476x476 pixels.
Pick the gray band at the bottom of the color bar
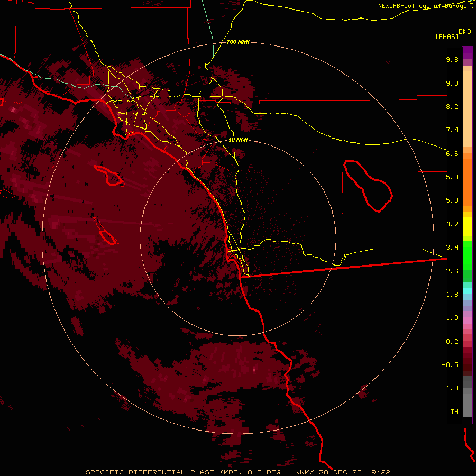467,402
